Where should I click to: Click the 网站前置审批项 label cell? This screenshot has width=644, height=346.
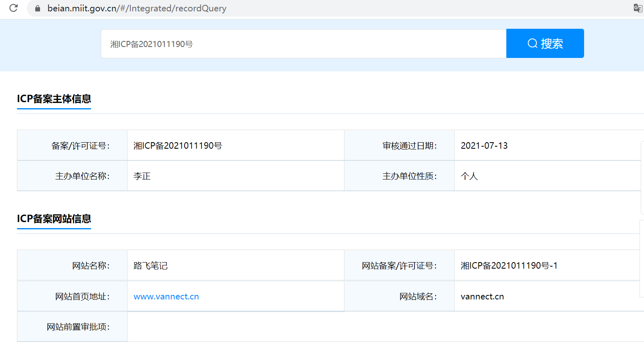[78, 327]
